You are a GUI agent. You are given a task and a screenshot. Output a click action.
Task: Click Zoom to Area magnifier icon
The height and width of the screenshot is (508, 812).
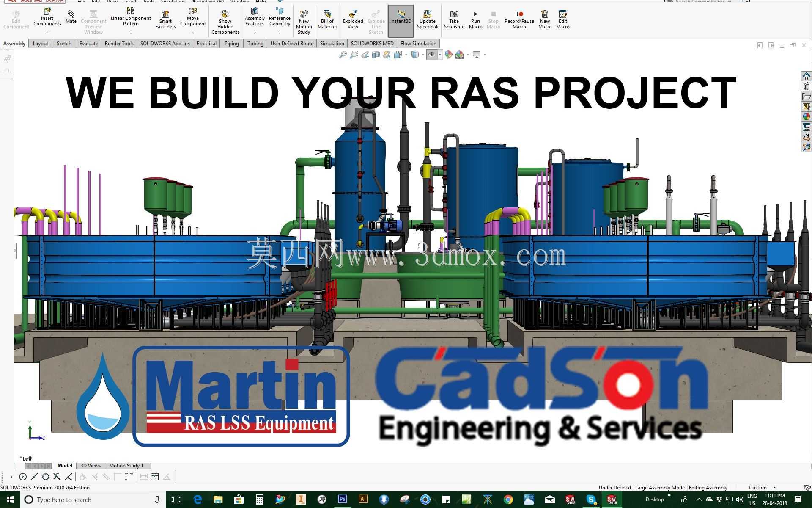coord(354,55)
